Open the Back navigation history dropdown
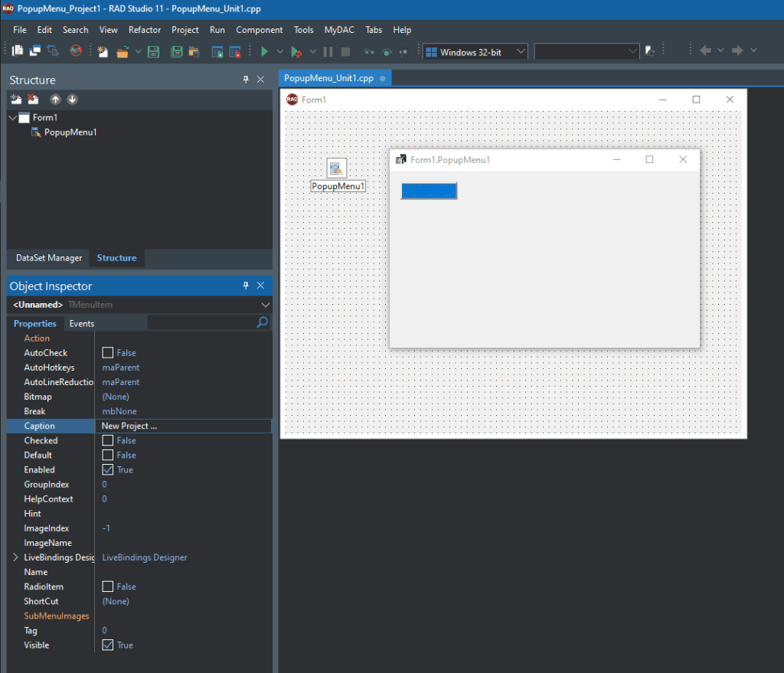Viewport: 784px width, 673px height. [720, 50]
